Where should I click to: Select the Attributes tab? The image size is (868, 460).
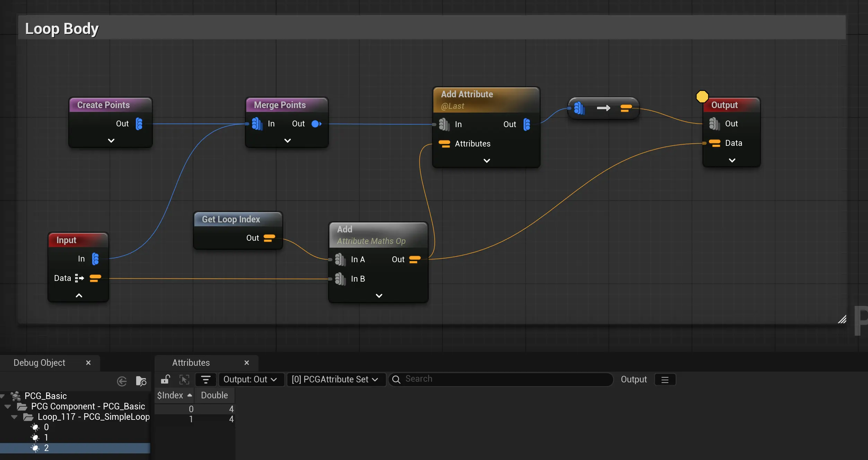(x=191, y=363)
